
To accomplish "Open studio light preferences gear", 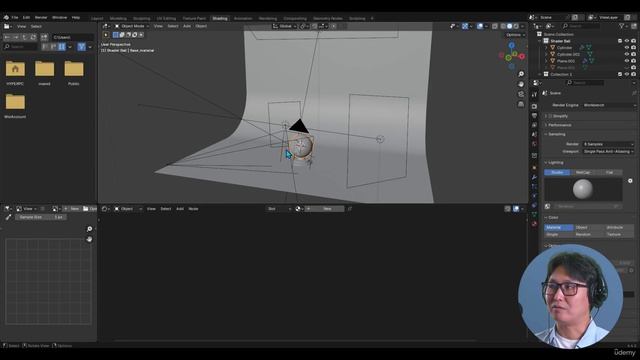I will click(630, 181).
